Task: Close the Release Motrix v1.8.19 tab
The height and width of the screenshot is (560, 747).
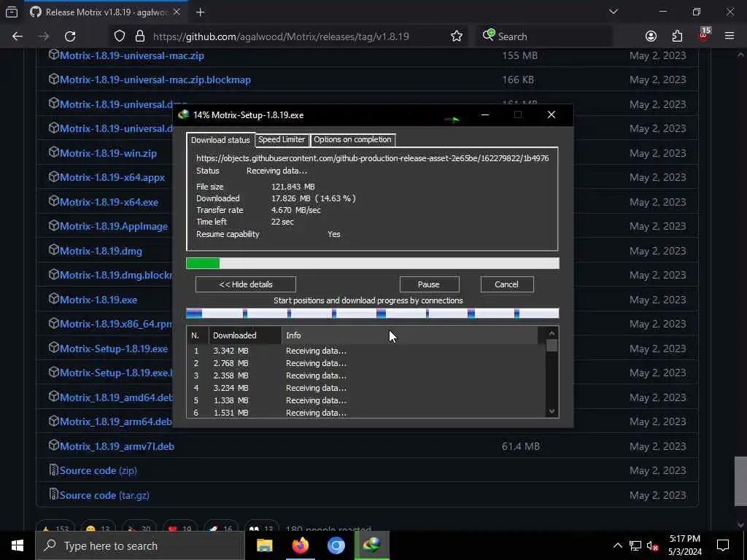Action: pyautogui.click(x=177, y=12)
